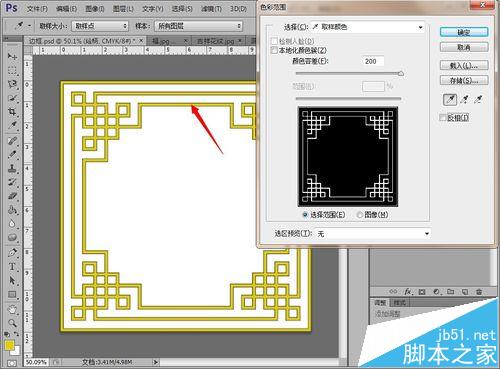
Task: Open the 3D menu
Action: coord(238,9)
